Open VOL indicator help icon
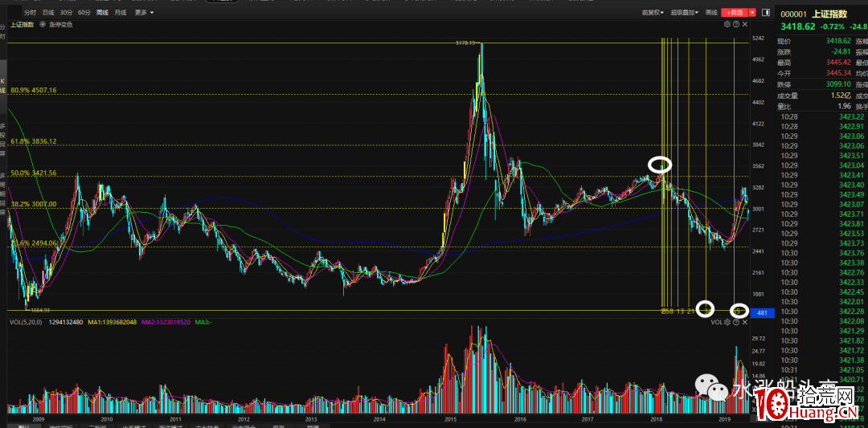This screenshot has width=868, height=428. 735,322
